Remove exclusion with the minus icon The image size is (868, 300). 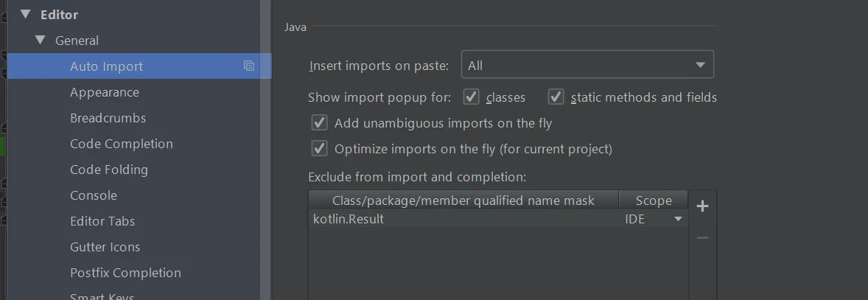(x=702, y=237)
